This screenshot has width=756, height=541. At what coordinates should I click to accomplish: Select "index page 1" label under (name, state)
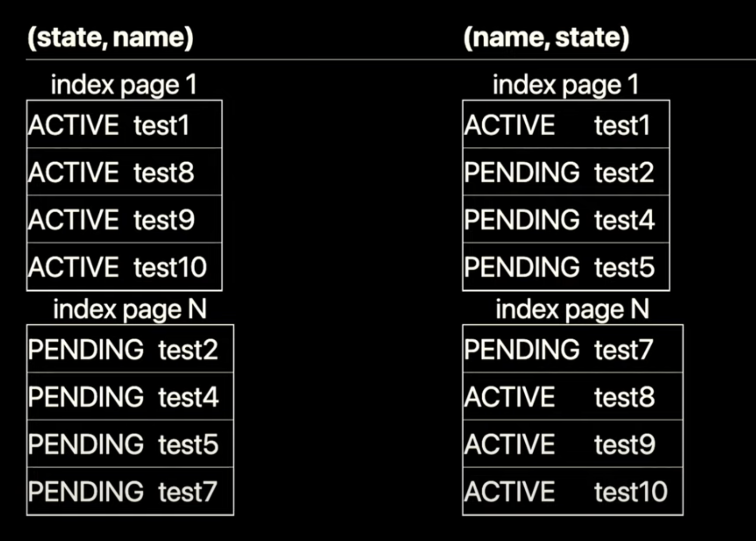pos(565,85)
